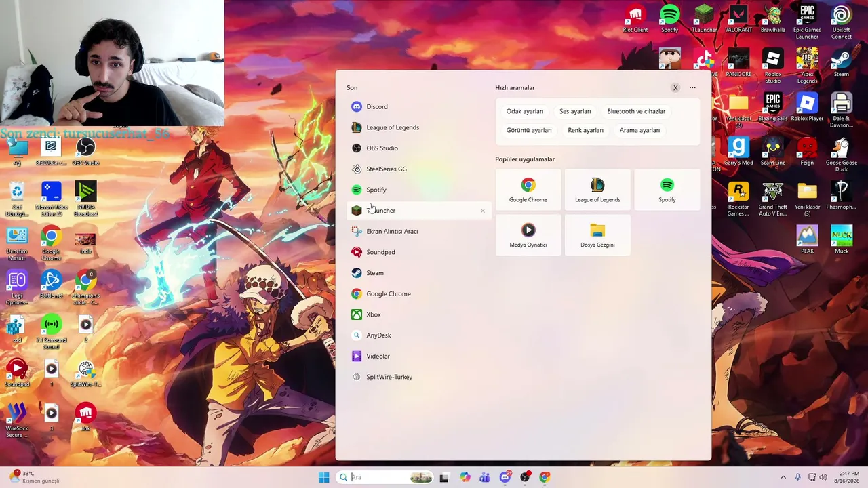868x488 pixels.
Task: Select the Epic Games Launcher desktop shortcut
Action: click(x=807, y=22)
